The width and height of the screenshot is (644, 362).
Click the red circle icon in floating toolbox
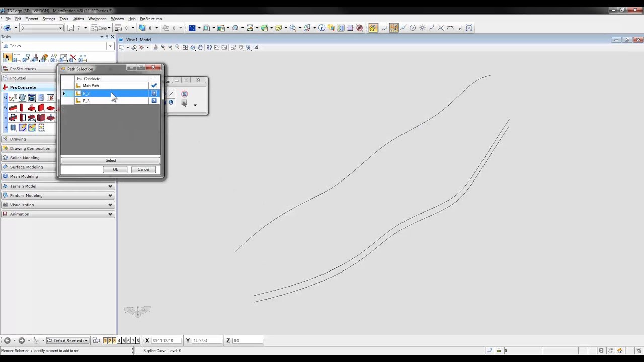pyautogui.click(x=184, y=94)
